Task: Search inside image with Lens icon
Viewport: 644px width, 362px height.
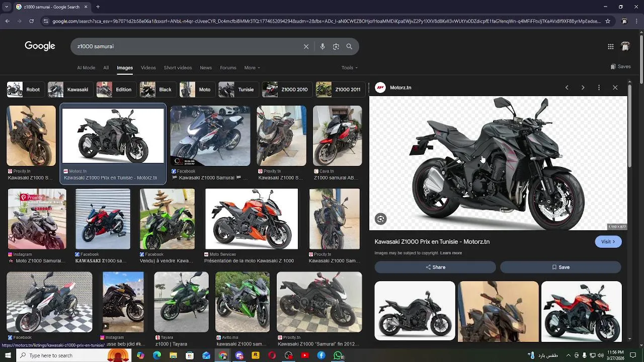Action: click(381, 219)
